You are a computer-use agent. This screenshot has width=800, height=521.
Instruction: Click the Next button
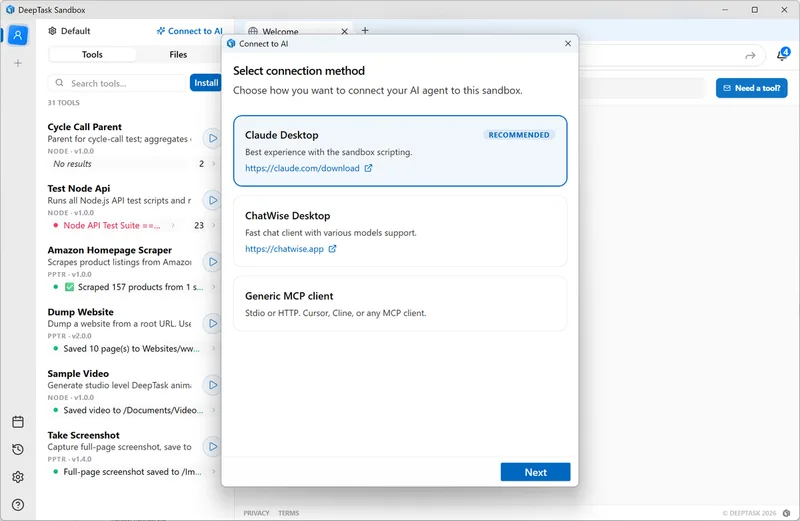(x=535, y=472)
